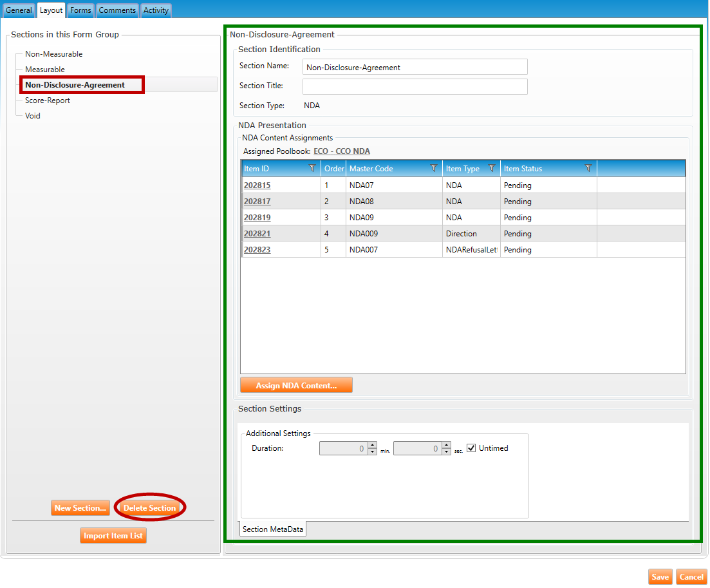The width and height of the screenshot is (710, 588).
Task: Open the Item Status column filter
Action: (588, 169)
